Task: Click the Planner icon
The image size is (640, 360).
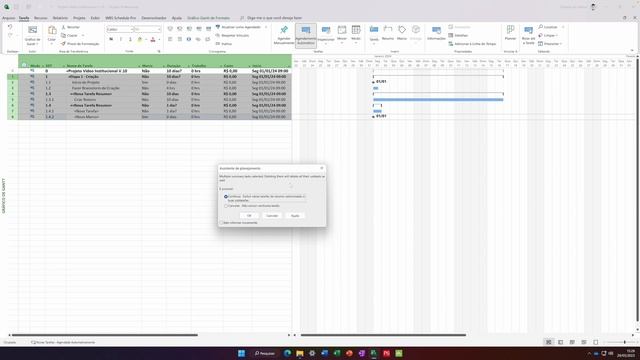Action: (510, 30)
